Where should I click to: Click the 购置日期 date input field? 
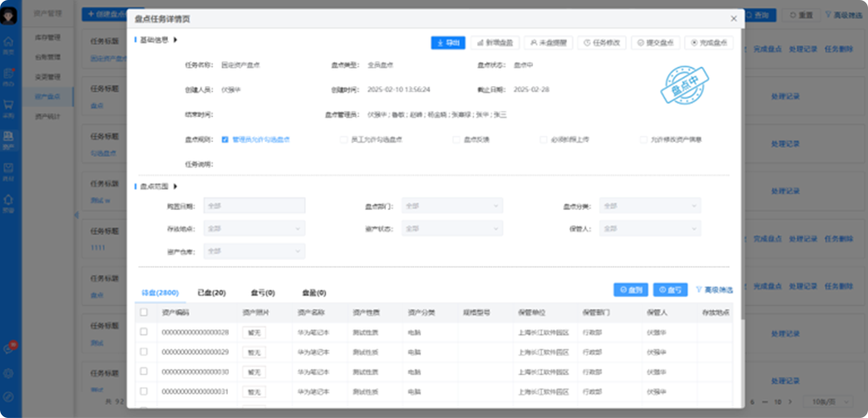[x=253, y=206]
